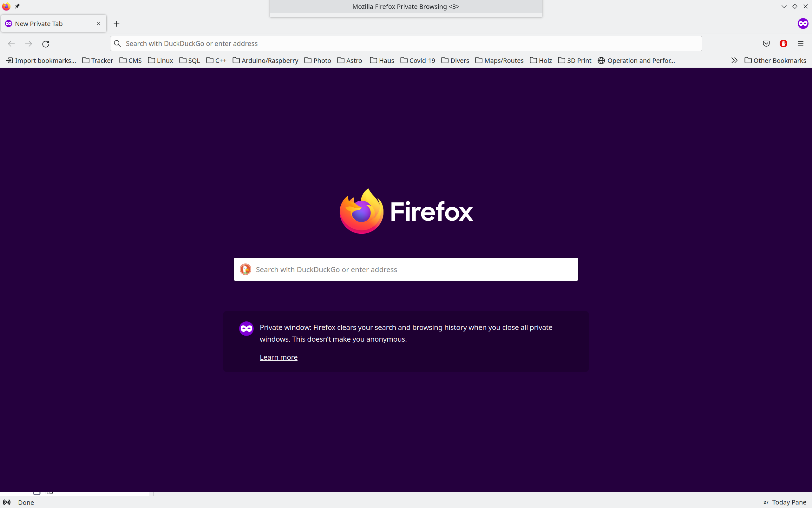
Task: Click the Back navigation arrow
Action: tap(11, 44)
